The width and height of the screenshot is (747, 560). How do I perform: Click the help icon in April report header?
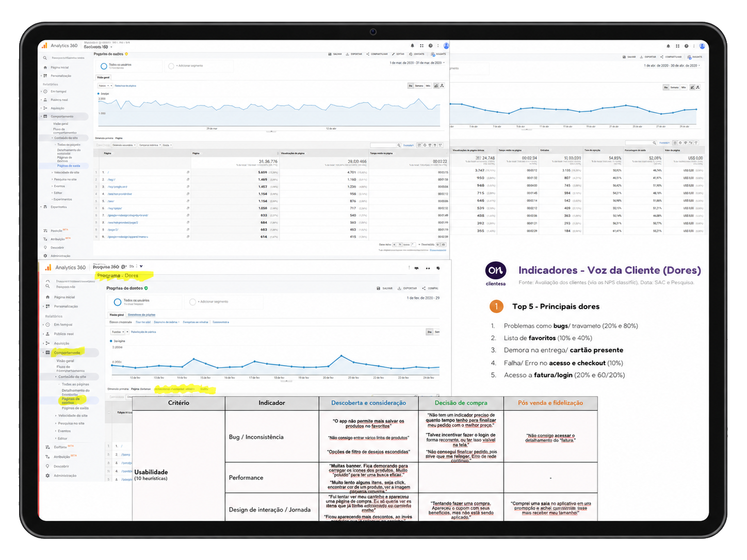click(686, 46)
